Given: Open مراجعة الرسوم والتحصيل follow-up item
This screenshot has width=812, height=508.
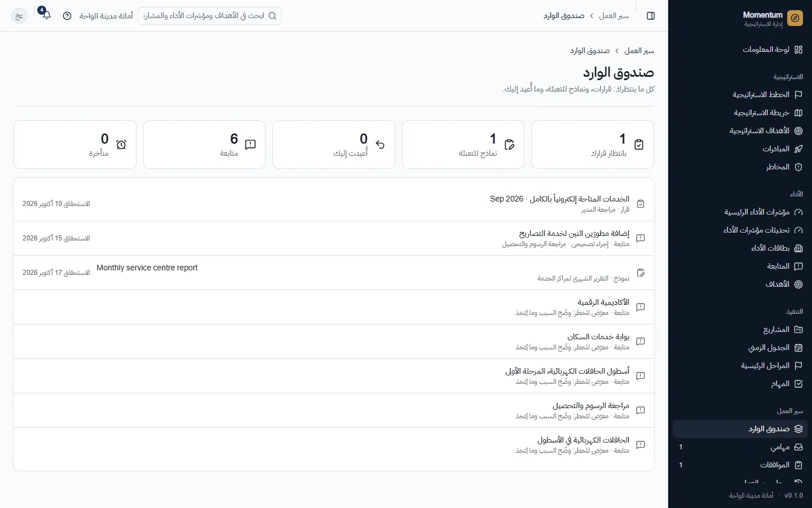Looking at the screenshot, I should (334, 410).
